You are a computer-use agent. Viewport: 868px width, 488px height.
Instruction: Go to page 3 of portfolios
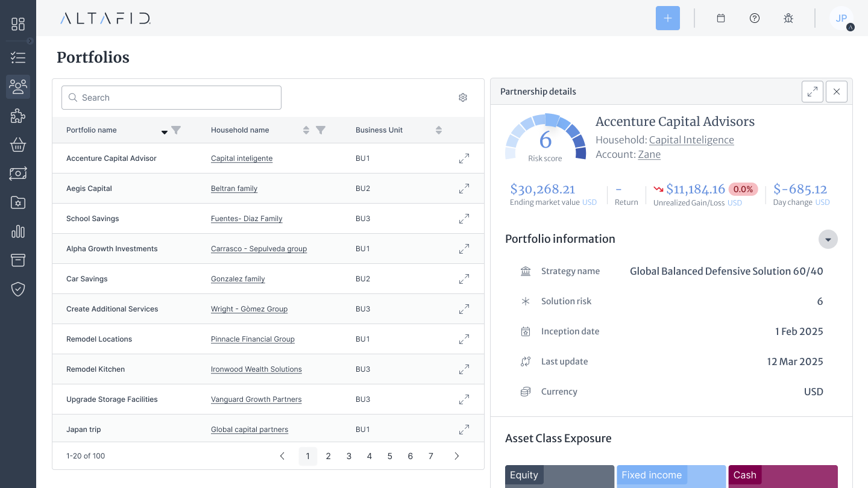click(x=349, y=456)
